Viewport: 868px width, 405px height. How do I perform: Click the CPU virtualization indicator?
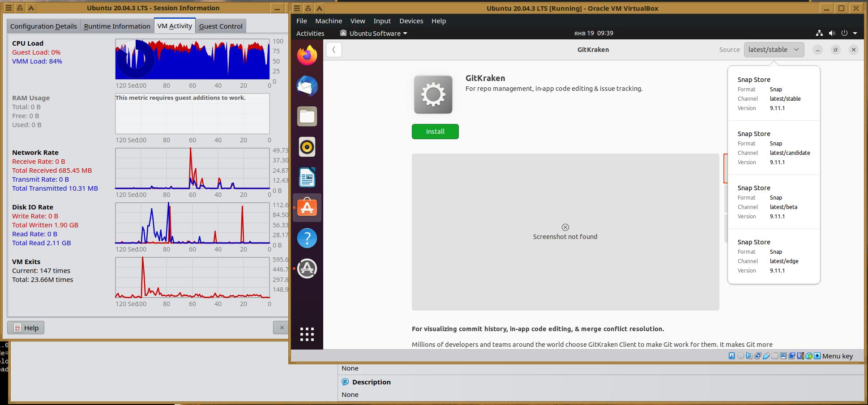tap(800, 356)
